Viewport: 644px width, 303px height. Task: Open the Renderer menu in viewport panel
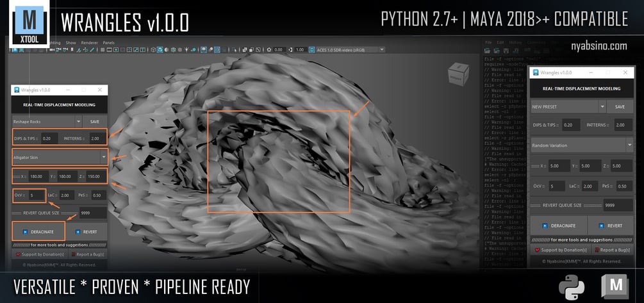(x=89, y=43)
